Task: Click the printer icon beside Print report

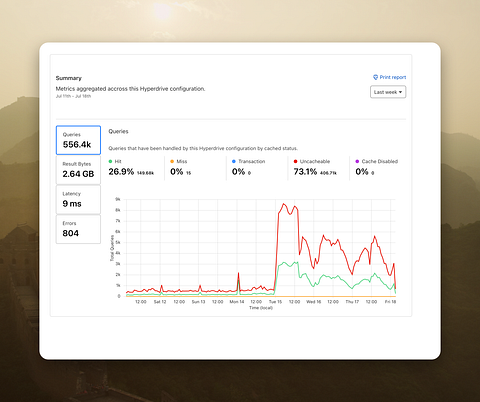Action: [x=375, y=77]
